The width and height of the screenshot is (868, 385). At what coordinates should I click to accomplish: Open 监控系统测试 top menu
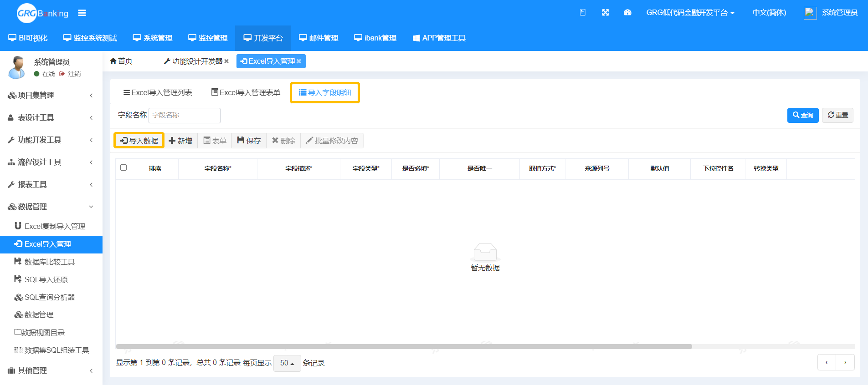(x=90, y=38)
